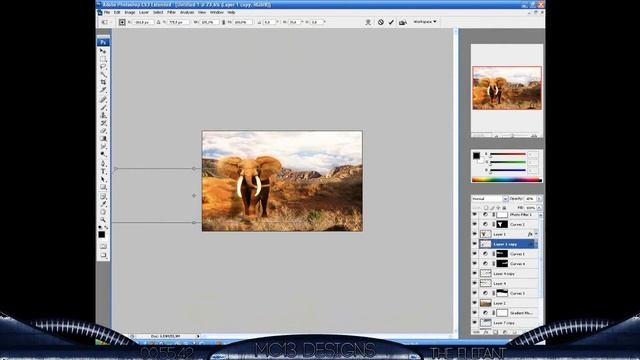640x360 pixels.
Task: Select the Eyedropper tool
Action: click(103, 204)
